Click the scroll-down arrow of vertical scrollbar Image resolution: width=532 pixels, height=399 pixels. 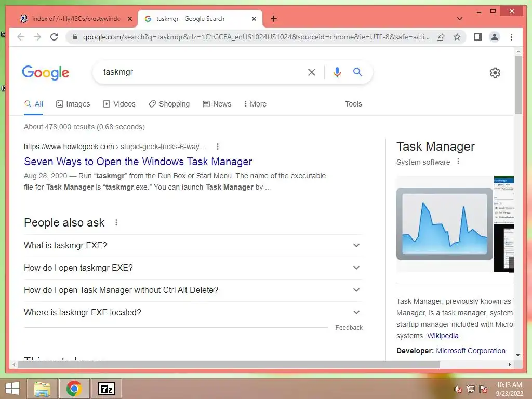[518, 355]
